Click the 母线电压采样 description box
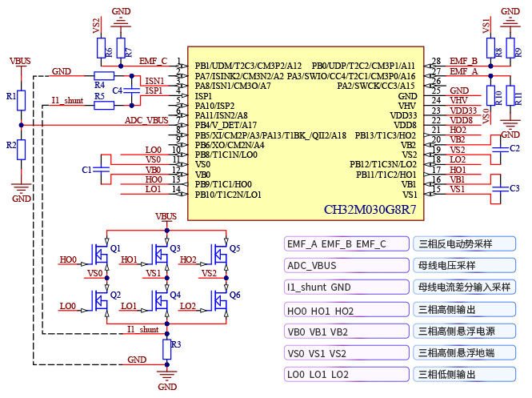This screenshot has width=532, height=398. (x=453, y=266)
